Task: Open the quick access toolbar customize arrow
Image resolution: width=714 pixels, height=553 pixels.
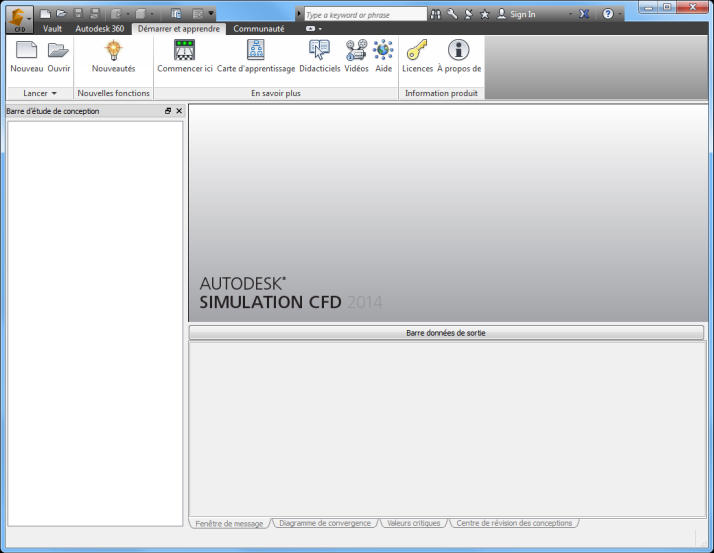Action: [211, 14]
